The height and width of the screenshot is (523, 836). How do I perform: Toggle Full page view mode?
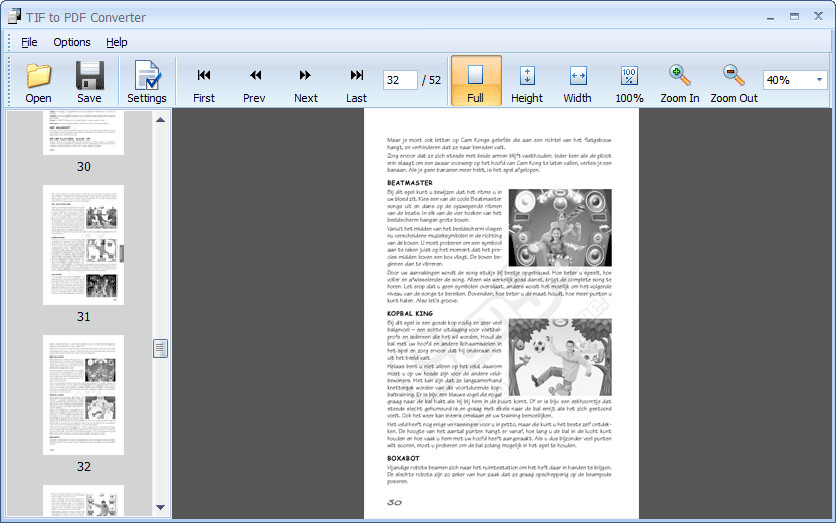475,81
